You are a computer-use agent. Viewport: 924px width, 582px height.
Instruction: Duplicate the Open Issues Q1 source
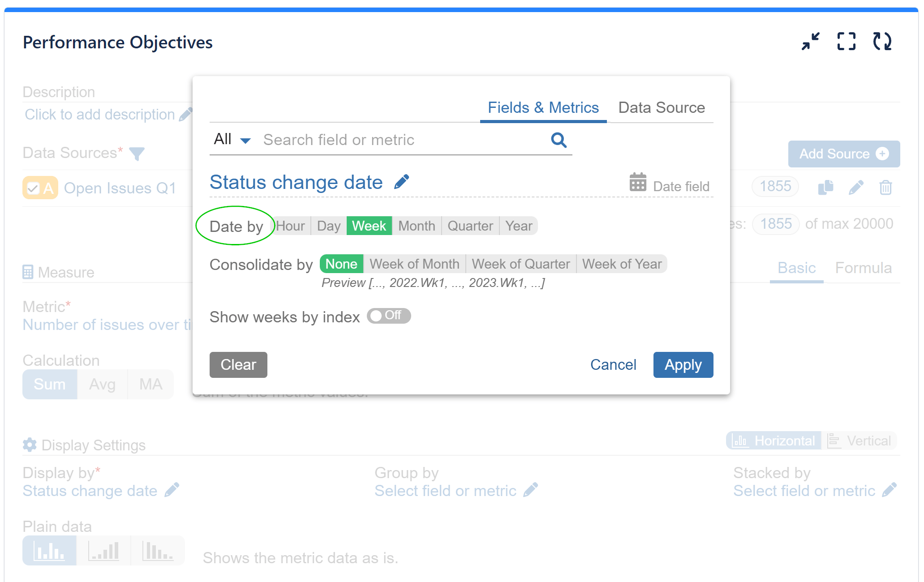825,188
